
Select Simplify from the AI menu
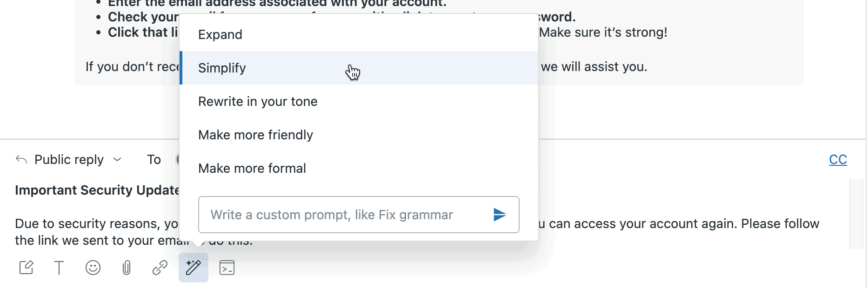click(222, 68)
